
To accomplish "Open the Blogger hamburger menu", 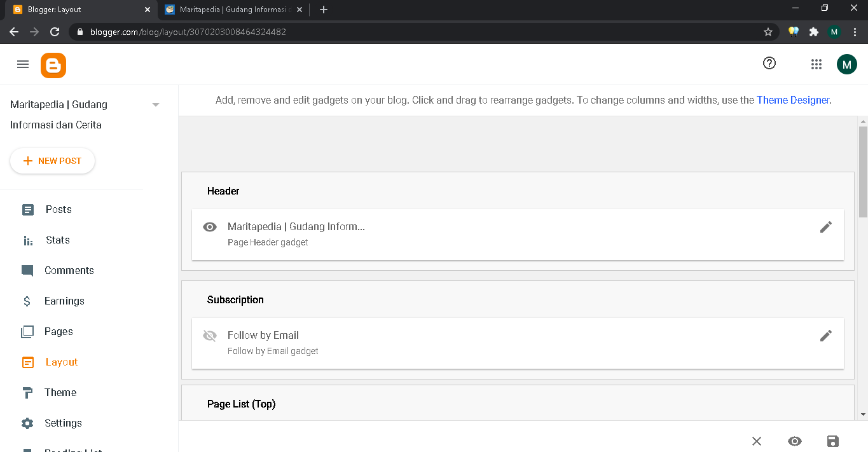I will (23, 64).
